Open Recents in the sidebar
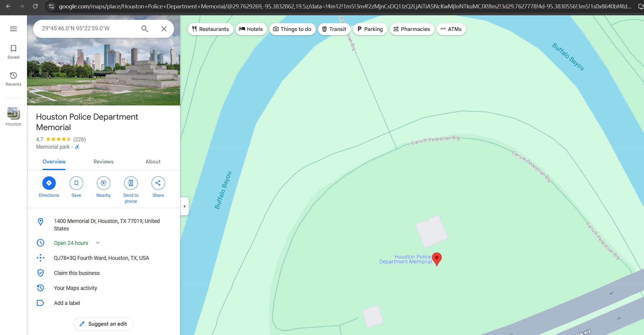 14,79
